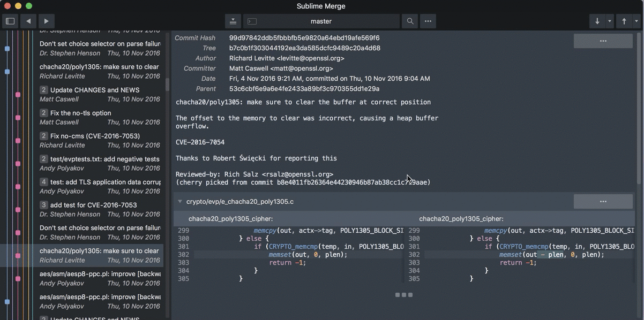
Task: Toggle the sidebar panel with the layout icon
Action: point(10,20)
